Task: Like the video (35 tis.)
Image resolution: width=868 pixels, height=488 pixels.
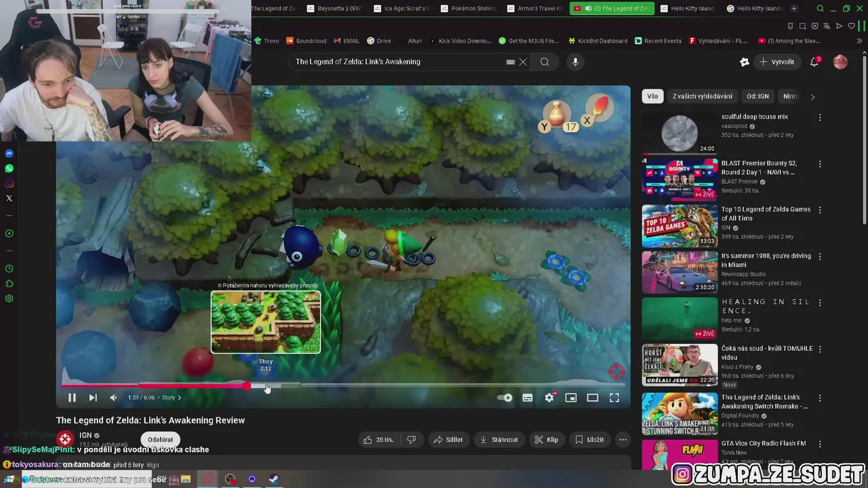Action: (x=378, y=440)
